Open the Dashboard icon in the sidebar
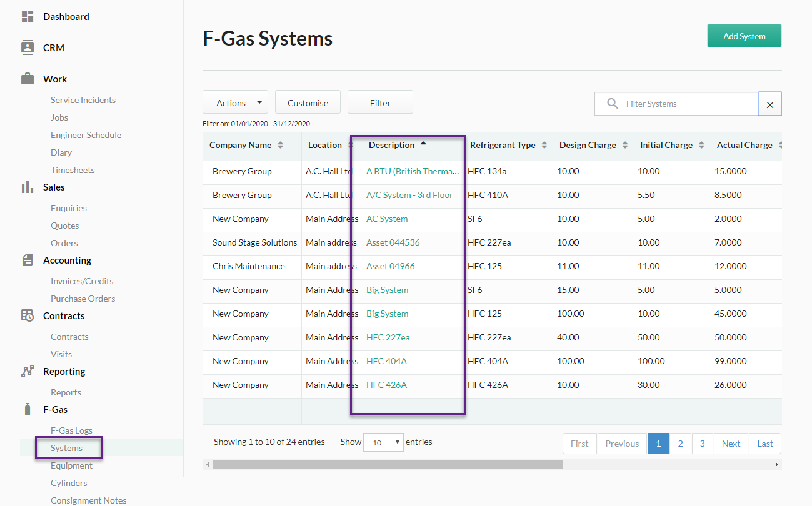 [x=28, y=16]
